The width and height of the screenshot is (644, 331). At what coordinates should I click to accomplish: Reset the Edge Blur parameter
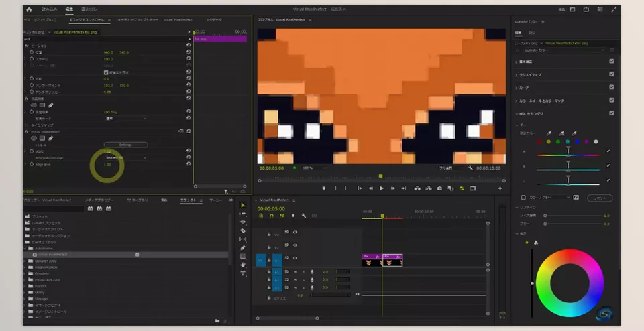(x=188, y=164)
